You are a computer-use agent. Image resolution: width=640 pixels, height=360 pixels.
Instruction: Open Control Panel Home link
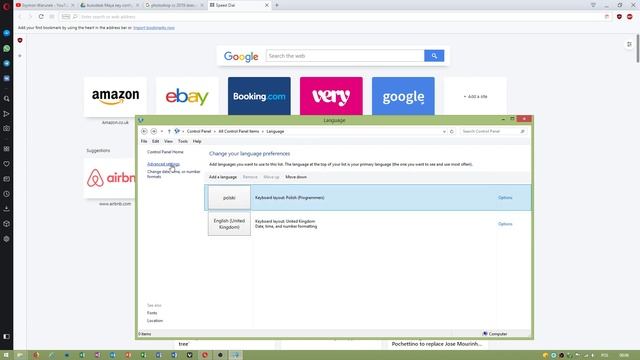(x=165, y=152)
